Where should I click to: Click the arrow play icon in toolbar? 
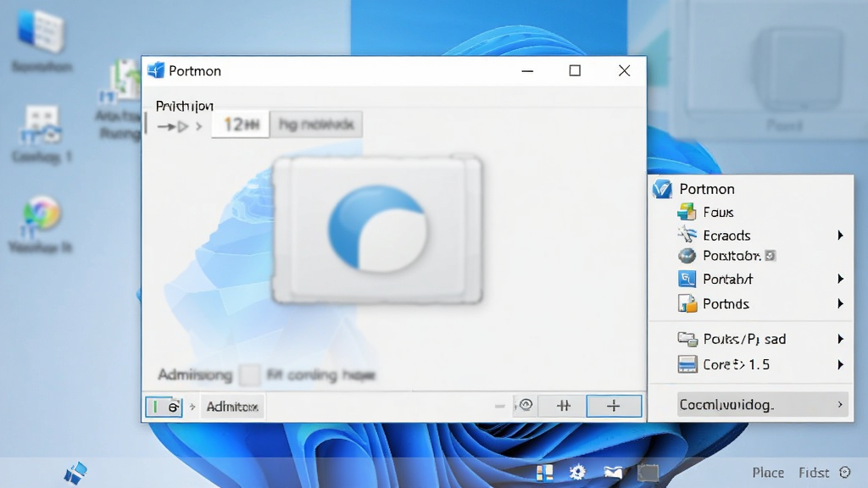click(x=173, y=127)
